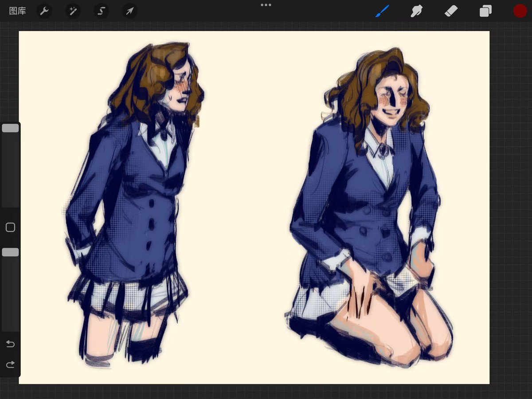Activate the Selection tool

[x=101, y=11]
